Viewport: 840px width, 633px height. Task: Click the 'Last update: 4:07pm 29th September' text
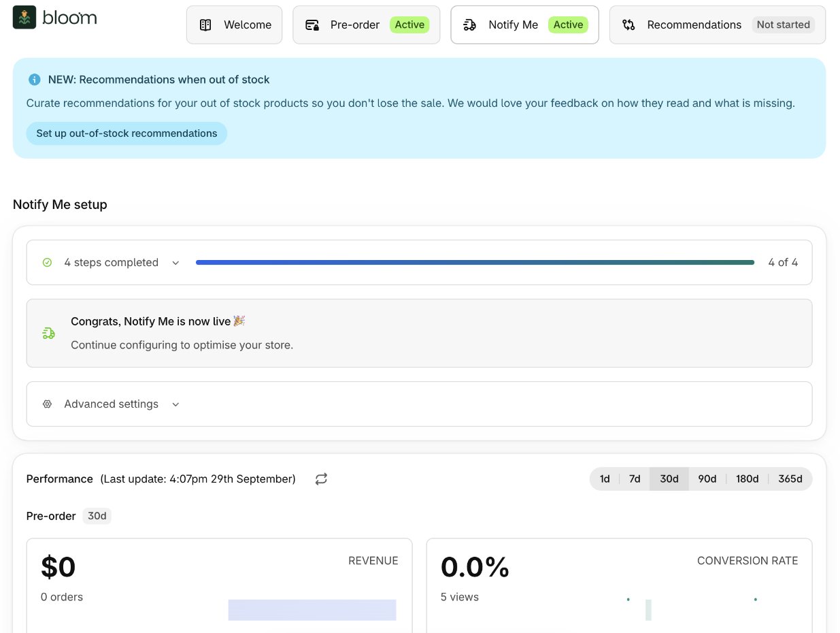click(x=198, y=479)
